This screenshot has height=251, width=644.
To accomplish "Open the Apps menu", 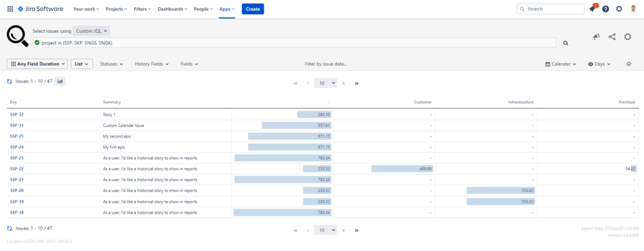I will point(227,9).
